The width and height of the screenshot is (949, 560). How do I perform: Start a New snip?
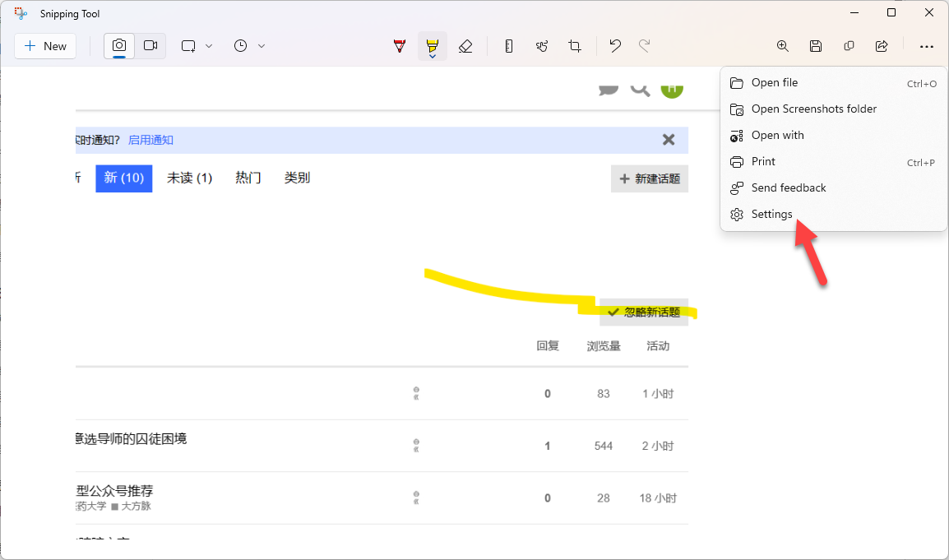[x=44, y=46]
